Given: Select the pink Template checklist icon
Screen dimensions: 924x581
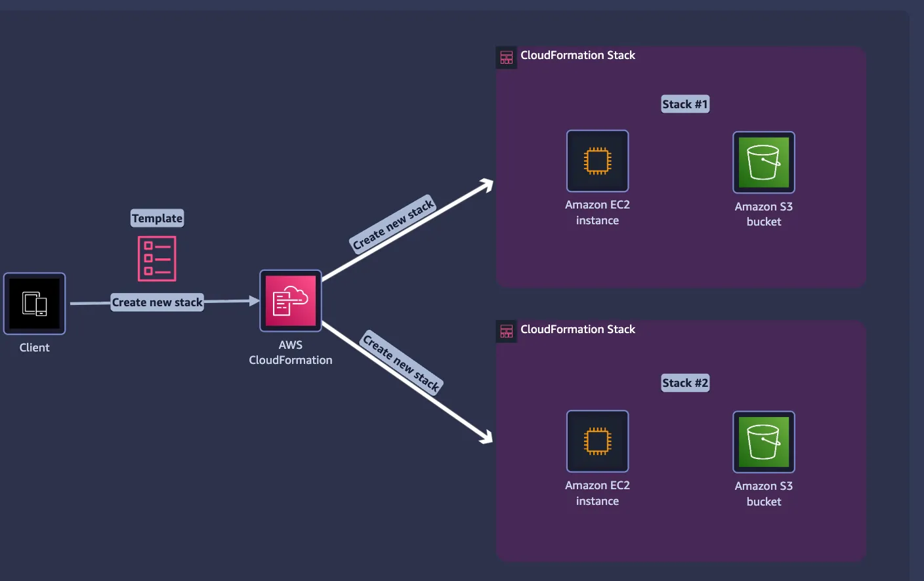Looking at the screenshot, I should 157,258.
